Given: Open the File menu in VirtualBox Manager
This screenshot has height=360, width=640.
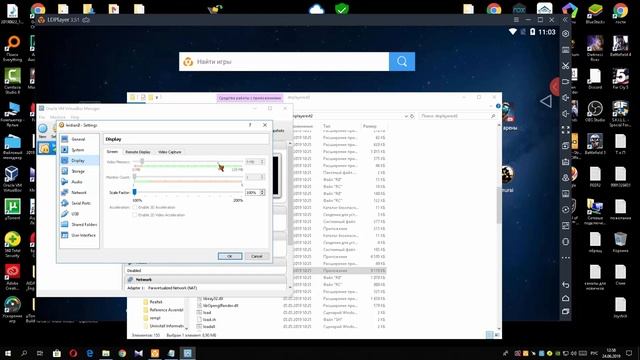Looking at the screenshot, I should click(42, 117).
